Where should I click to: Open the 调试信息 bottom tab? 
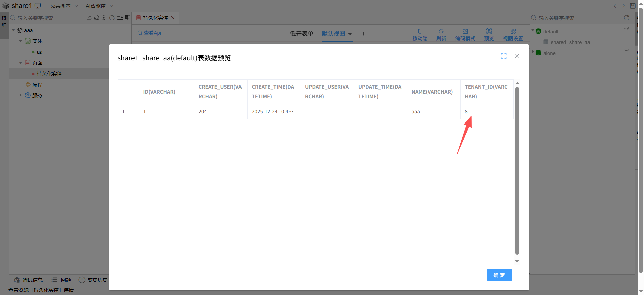pyautogui.click(x=29, y=280)
